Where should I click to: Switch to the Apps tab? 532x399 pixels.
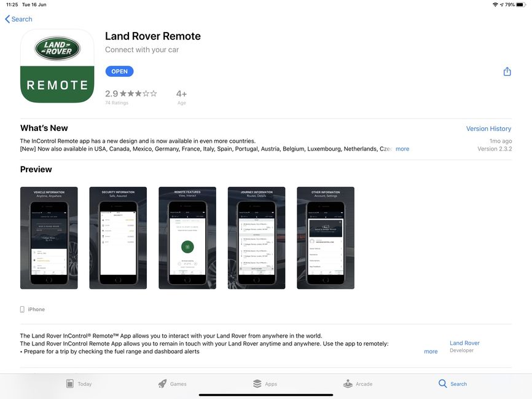pyautogui.click(x=265, y=384)
